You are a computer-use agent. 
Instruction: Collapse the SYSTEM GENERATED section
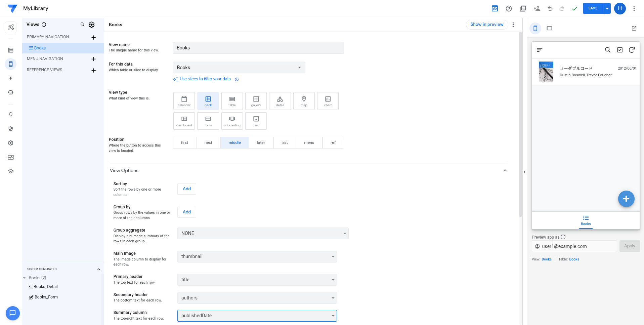tap(98, 269)
